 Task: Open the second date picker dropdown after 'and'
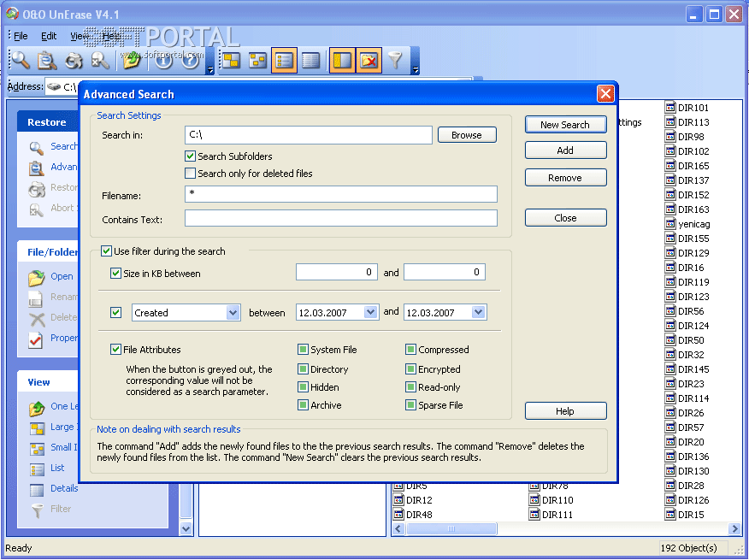click(479, 313)
